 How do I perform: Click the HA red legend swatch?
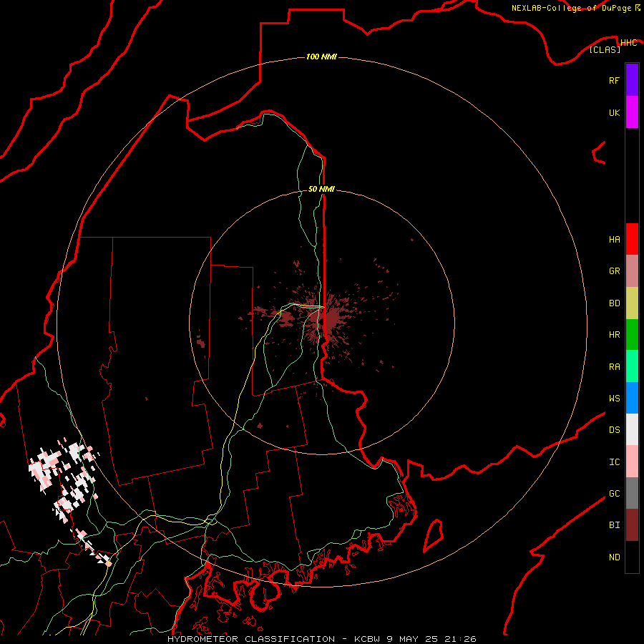point(632,239)
